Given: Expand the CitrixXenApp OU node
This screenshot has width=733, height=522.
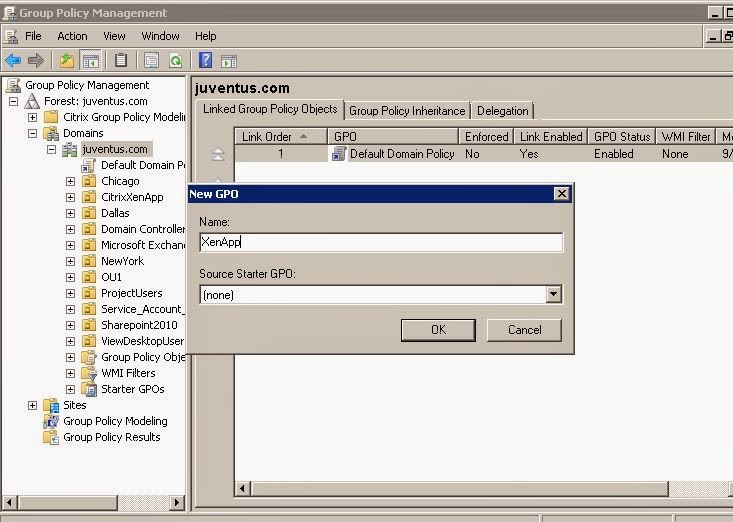Looking at the screenshot, I should tap(70, 197).
